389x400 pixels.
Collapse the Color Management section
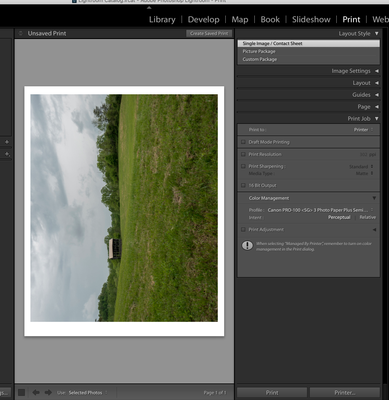[374, 198]
